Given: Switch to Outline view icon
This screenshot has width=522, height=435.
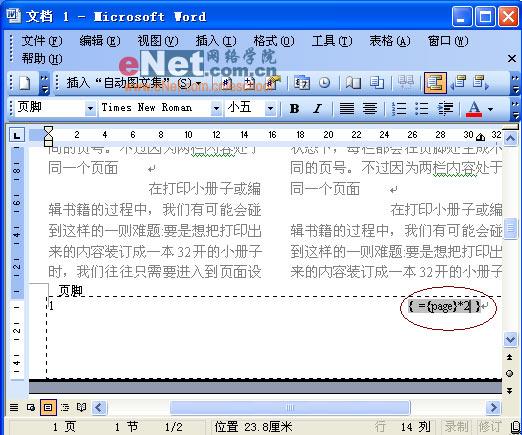Looking at the screenshot, I should (x=65, y=407).
